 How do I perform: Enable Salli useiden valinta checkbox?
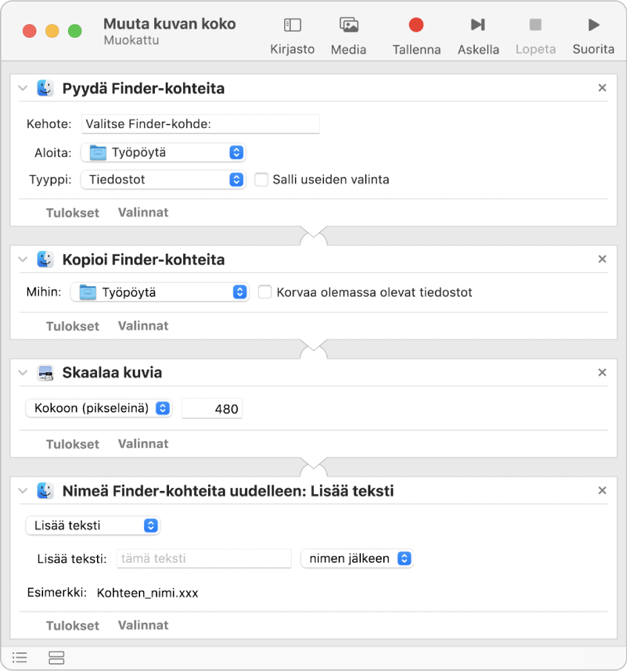click(x=261, y=180)
